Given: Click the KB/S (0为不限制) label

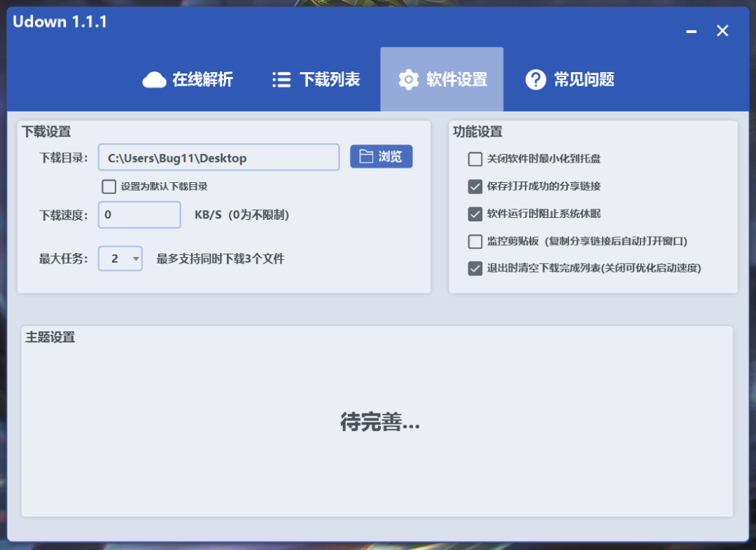Looking at the screenshot, I should 241,214.
